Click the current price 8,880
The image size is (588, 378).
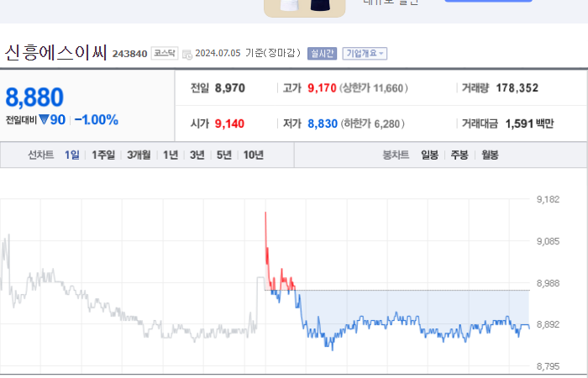[34, 97]
